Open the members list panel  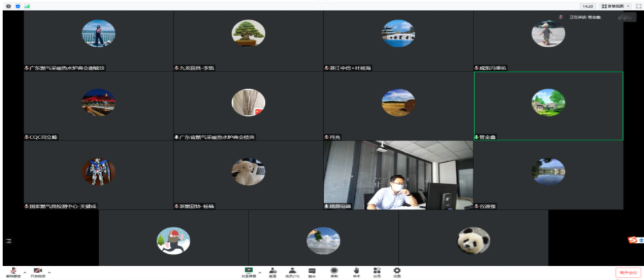pyautogui.click(x=292, y=271)
